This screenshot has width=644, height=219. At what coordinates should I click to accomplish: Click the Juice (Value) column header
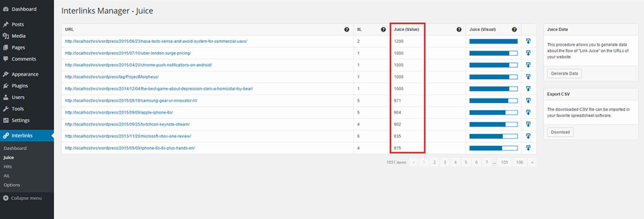[406, 30]
